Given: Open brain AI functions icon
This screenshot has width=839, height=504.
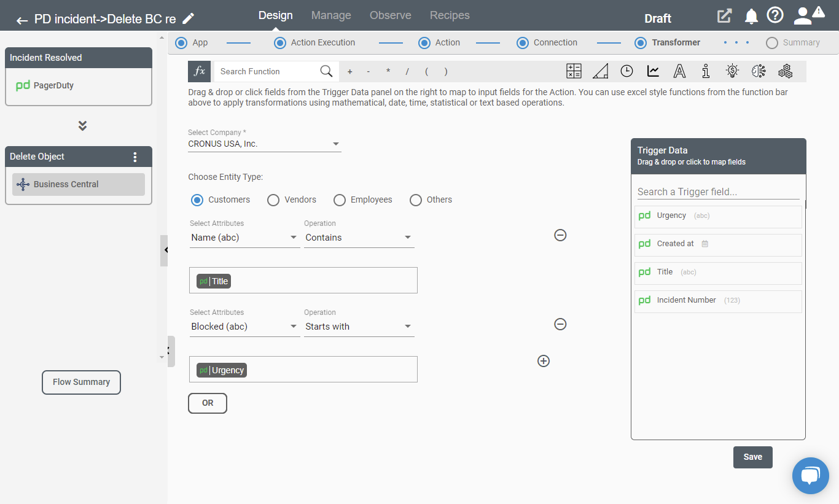Looking at the screenshot, I should (759, 71).
